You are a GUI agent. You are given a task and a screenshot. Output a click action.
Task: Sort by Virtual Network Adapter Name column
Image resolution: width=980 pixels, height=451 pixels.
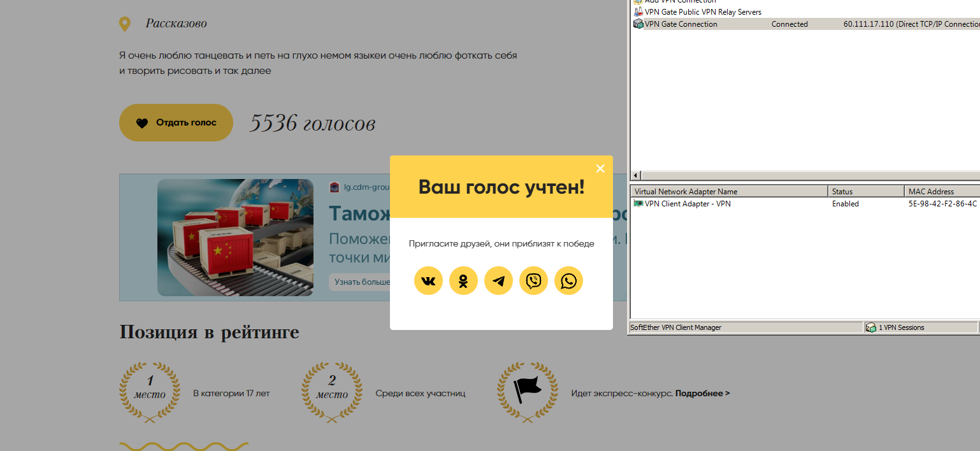point(729,191)
